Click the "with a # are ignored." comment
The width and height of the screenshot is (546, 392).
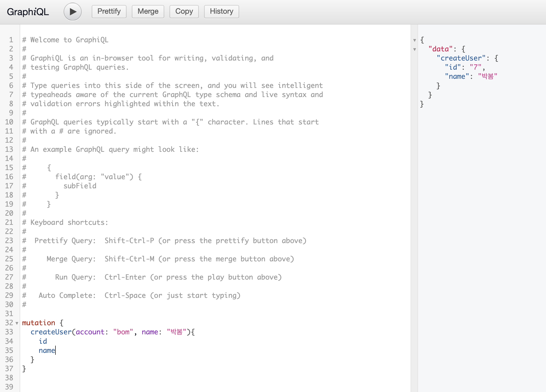[69, 131]
